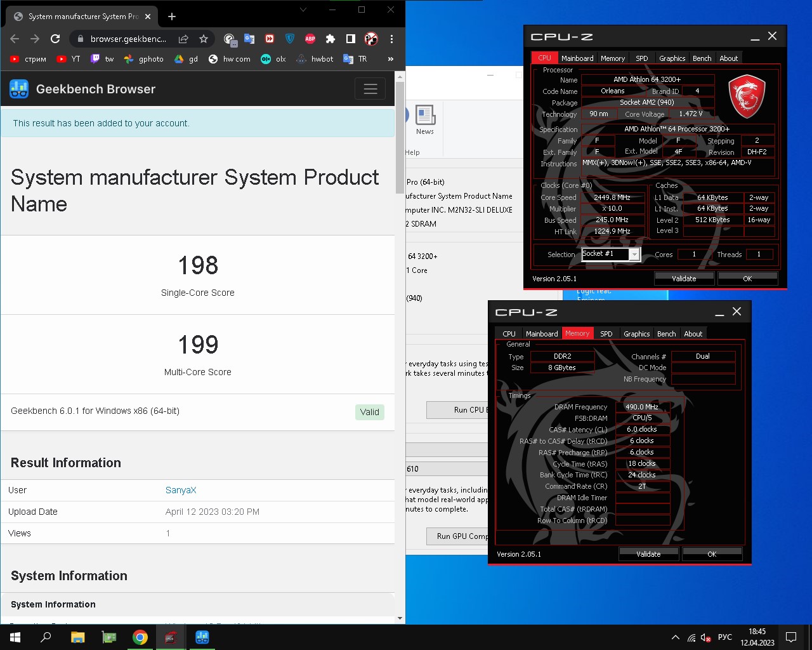This screenshot has height=650, width=812.
Task: Open the Geekbench app from the taskbar
Action: [202, 637]
